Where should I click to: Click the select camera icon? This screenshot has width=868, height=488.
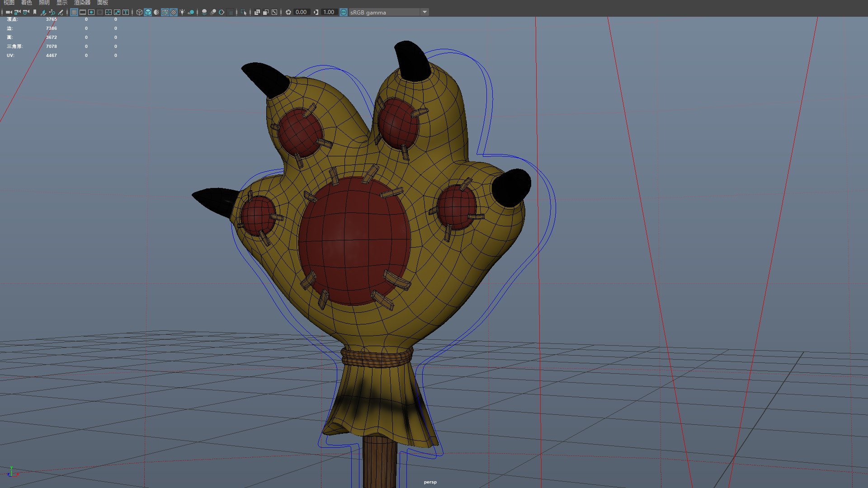point(9,12)
